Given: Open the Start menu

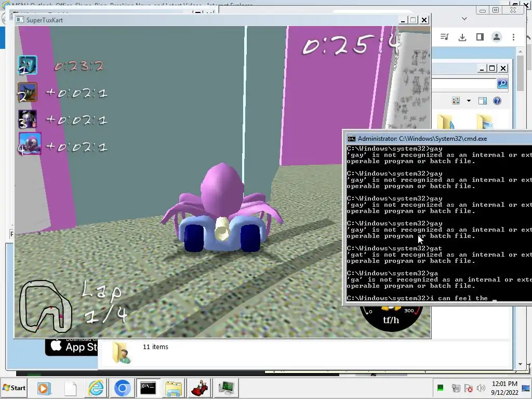Looking at the screenshot, I should (x=14, y=388).
